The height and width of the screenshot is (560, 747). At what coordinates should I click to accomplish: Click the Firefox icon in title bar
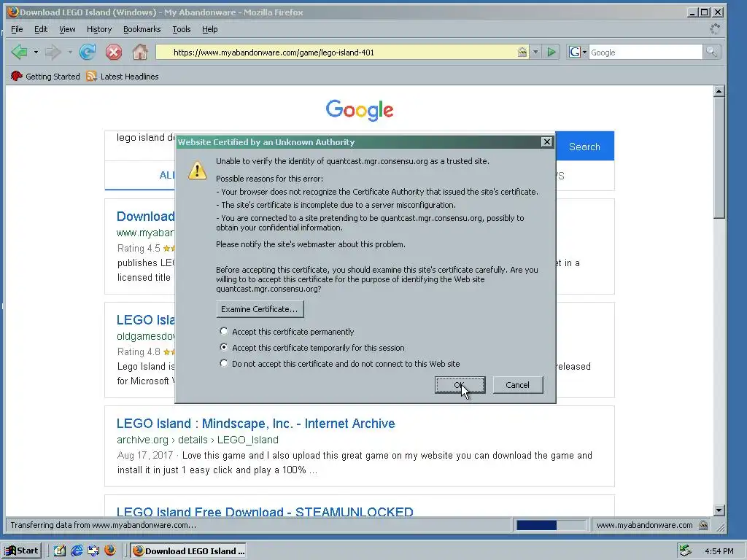[13, 12]
